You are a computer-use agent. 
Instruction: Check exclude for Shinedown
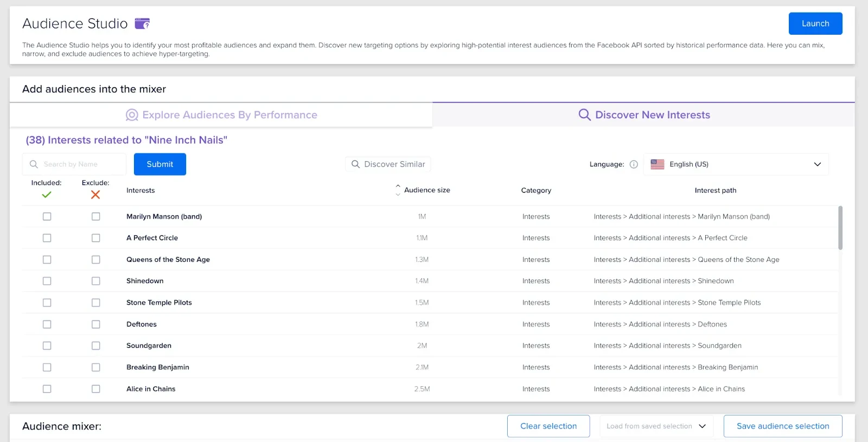pyautogui.click(x=96, y=281)
